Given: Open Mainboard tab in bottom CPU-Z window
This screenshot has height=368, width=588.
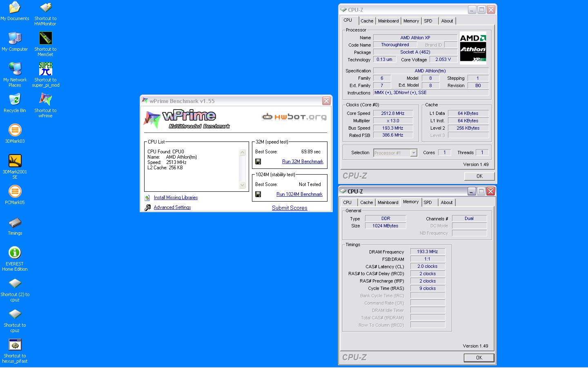Looking at the screenshot, I should 388,202.
